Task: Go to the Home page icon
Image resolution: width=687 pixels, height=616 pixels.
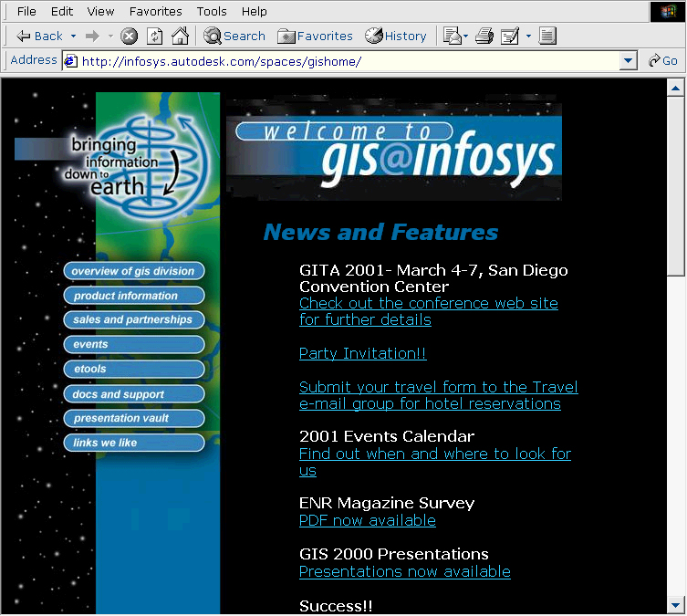Action: 180,36
